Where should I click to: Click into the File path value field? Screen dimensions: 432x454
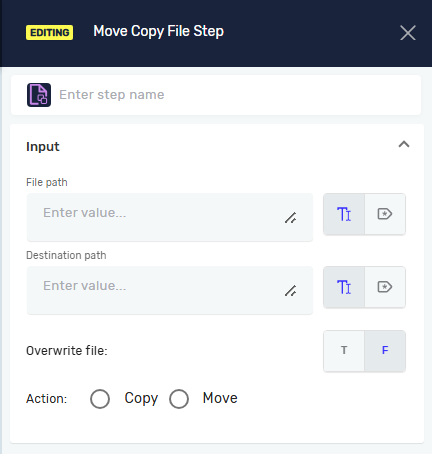coord(170,217)
